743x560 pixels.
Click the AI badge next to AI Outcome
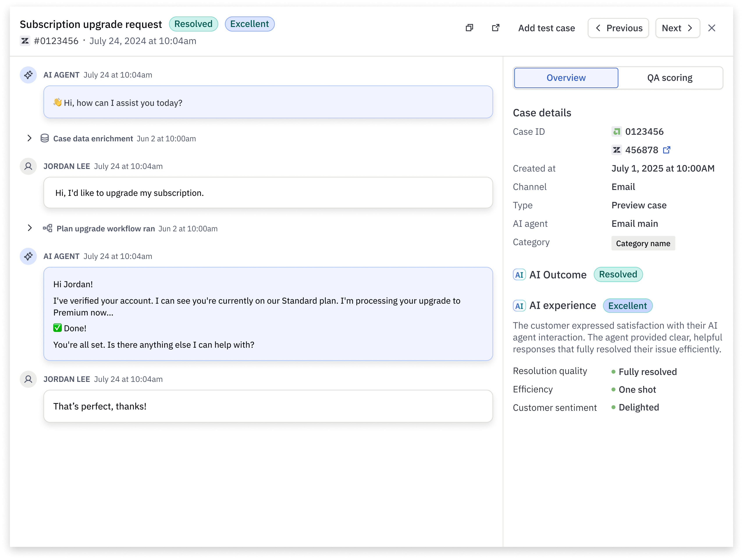click(519, 275)
